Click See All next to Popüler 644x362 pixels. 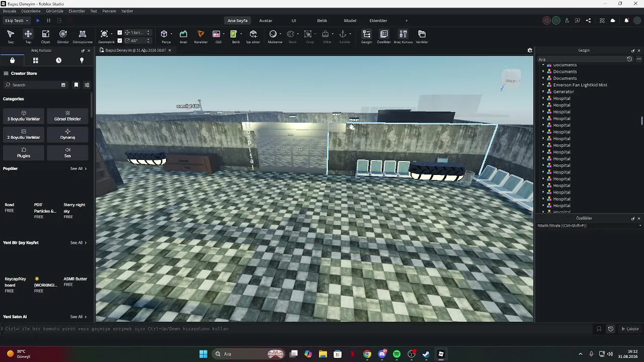78,168
